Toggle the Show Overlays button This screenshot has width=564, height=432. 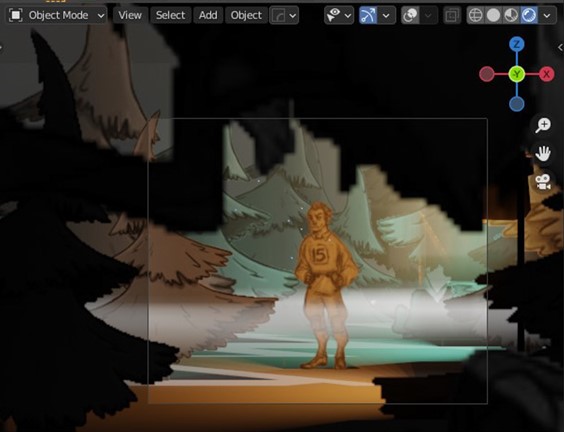click(x=410, y=15)
